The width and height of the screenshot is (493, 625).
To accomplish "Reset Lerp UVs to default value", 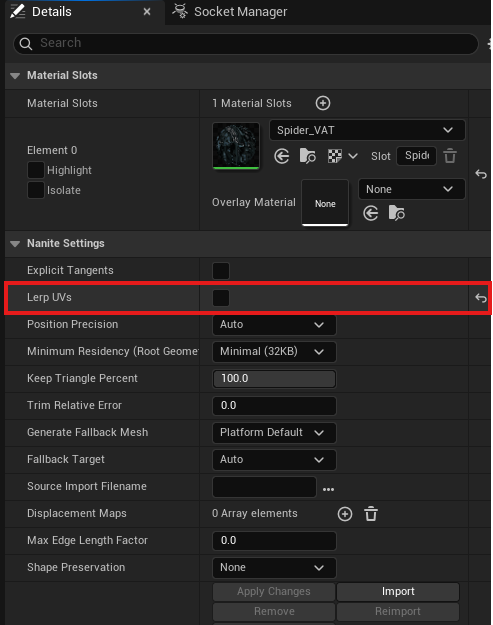I will (481, 298).
